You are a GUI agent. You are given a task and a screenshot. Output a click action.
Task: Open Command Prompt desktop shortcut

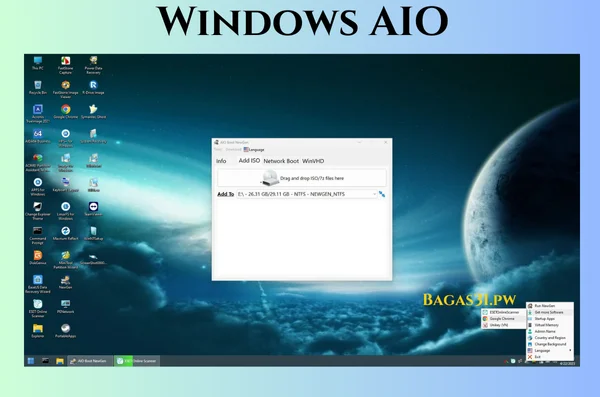point(38,235)
